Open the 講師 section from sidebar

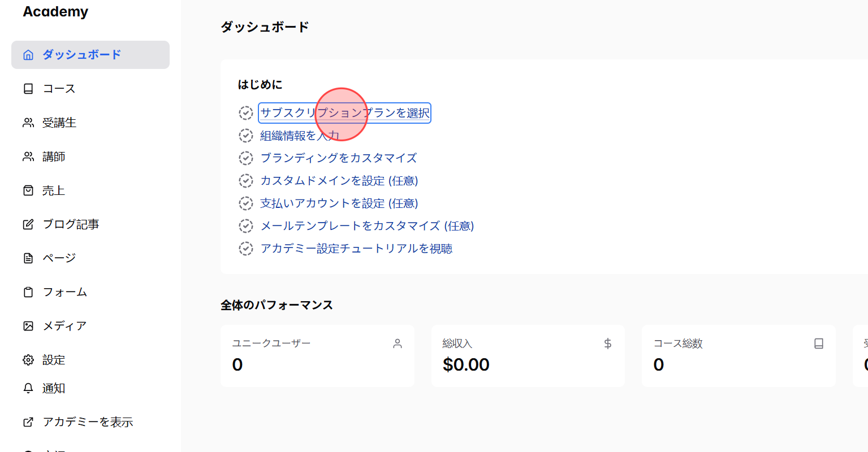point(54,156)
